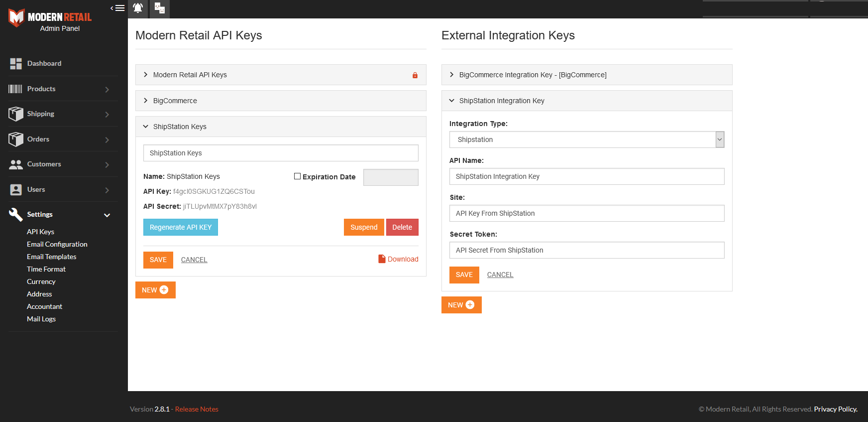Screen dimensions: 868x422
Task: Open Time Format settings
Action: pyautogui.click(x=46, y=269)
